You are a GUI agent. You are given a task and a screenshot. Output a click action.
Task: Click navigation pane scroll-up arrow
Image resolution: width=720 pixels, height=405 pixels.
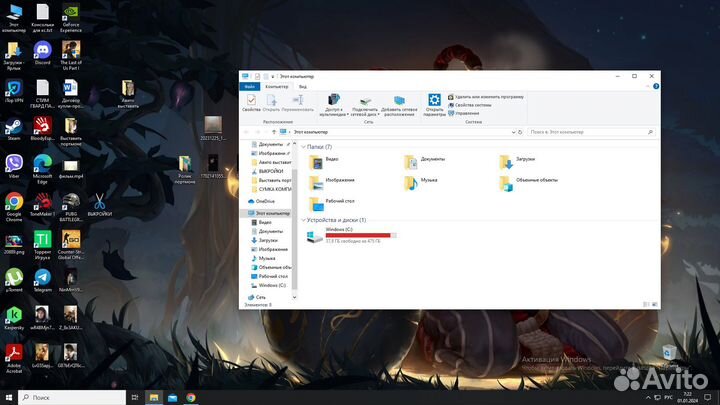(x=294, y=144)
